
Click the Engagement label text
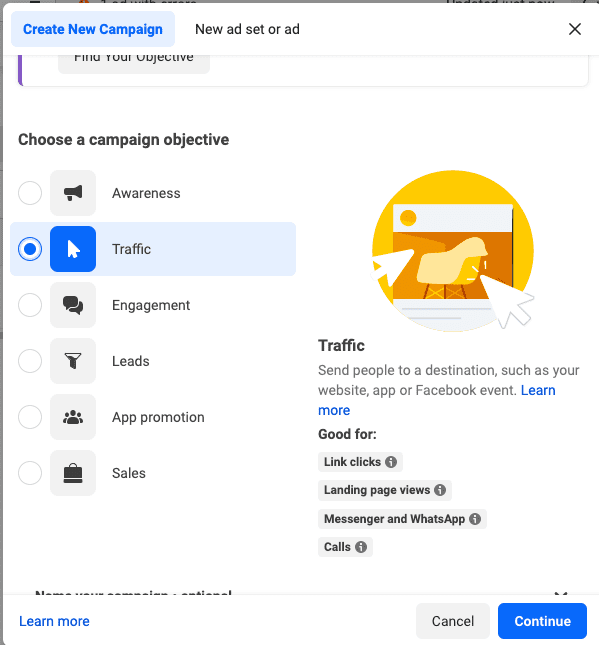151,305
